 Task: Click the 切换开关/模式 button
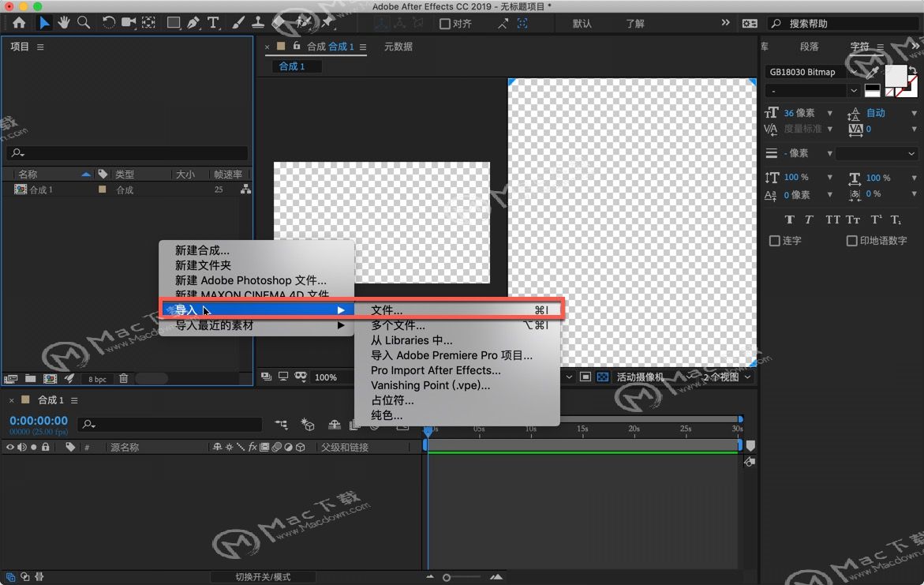click(x=263, y=577)
